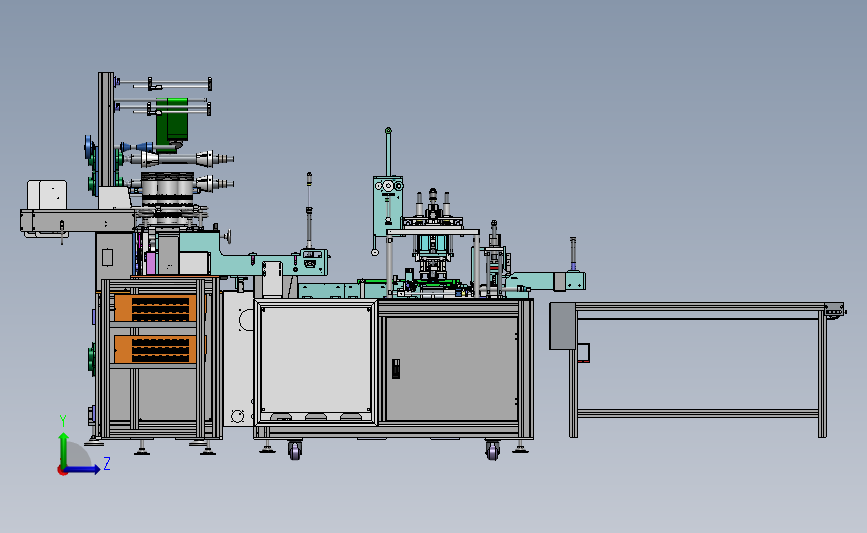Select the white front cabinet door
The image size is (867, 533).
pyautogui.click(x=315, y=362)
